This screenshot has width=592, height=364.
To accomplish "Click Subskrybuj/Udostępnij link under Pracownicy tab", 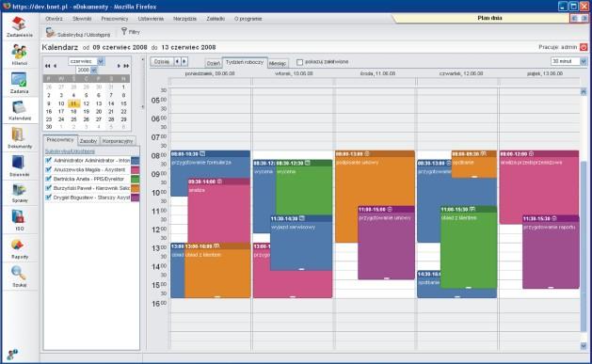I will pyautogui.click(x=70, y=151).
